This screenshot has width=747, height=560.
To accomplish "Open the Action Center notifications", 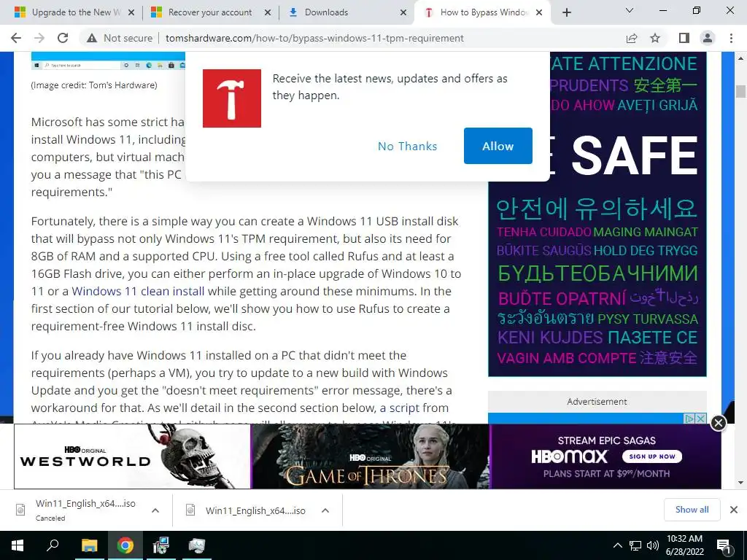I will (x=724, y=546).
